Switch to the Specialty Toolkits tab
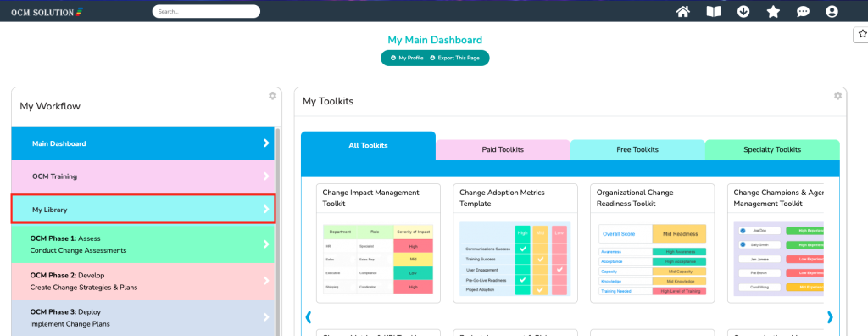Screen dimensions: 868x336 click(772, 149)
